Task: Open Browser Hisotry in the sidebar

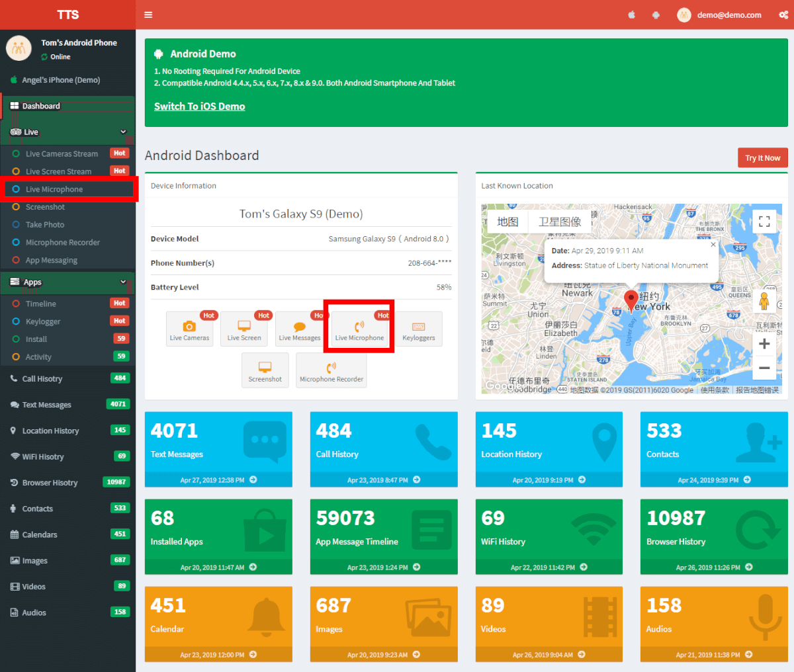Action: coord(68,483)
